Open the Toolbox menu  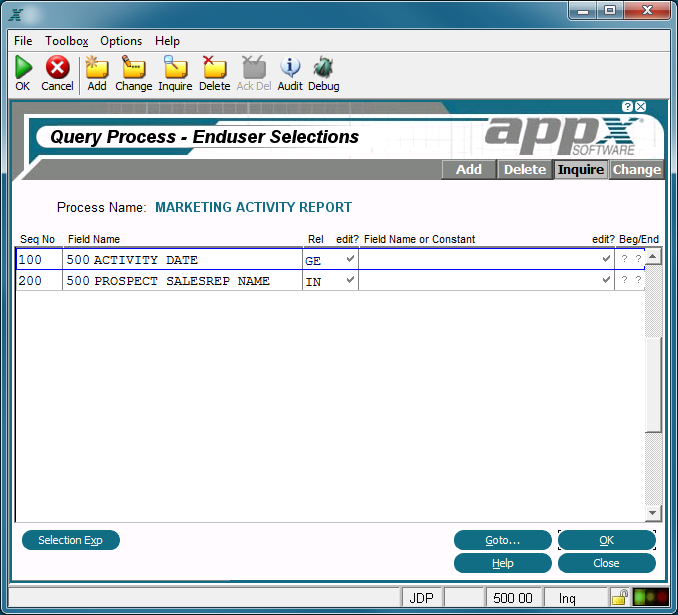(x=67, y=41)
